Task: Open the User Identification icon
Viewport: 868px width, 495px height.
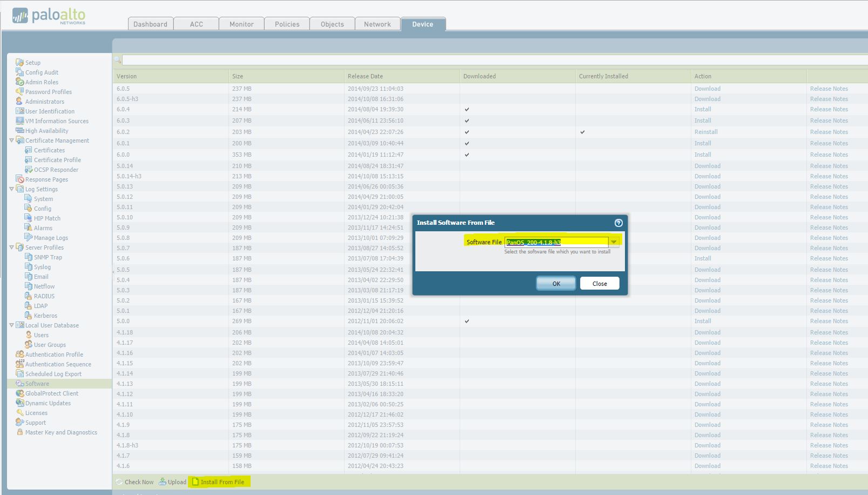Action: [19, 111]
